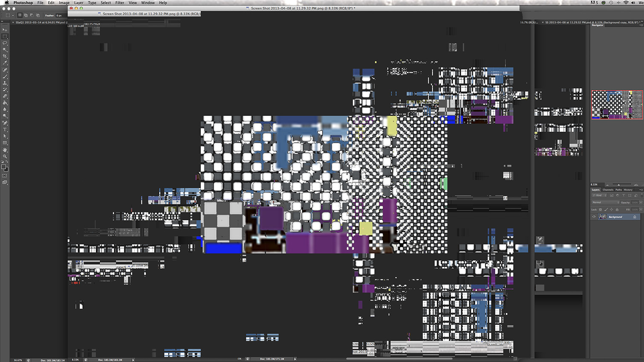Switch to the Channels tab
The image size is (644, 362).
click(608, 190)
